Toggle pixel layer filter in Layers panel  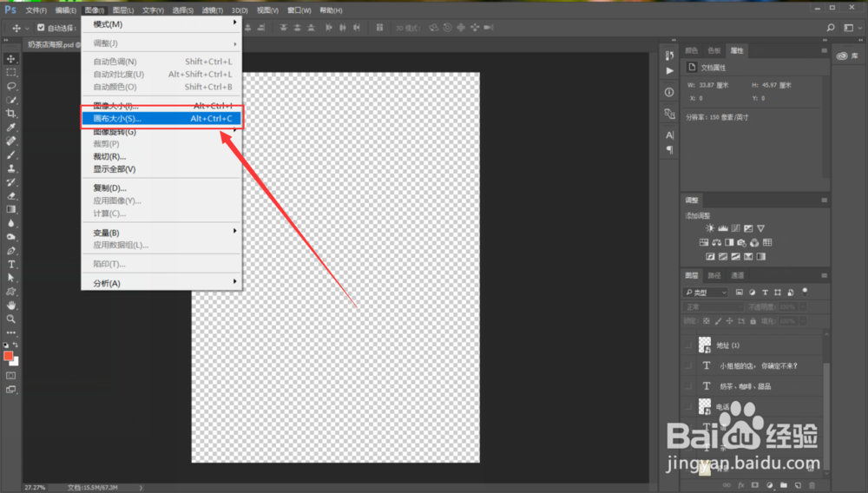[739, 293]
